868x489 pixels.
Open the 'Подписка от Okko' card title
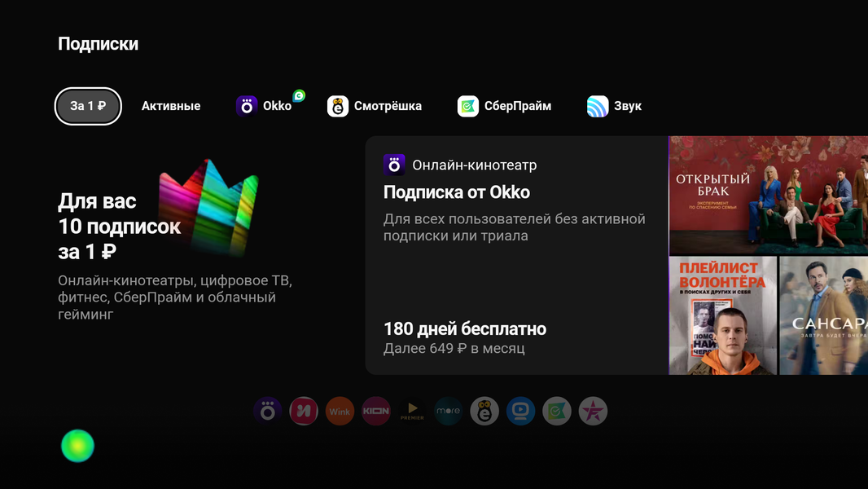[457, 192]
